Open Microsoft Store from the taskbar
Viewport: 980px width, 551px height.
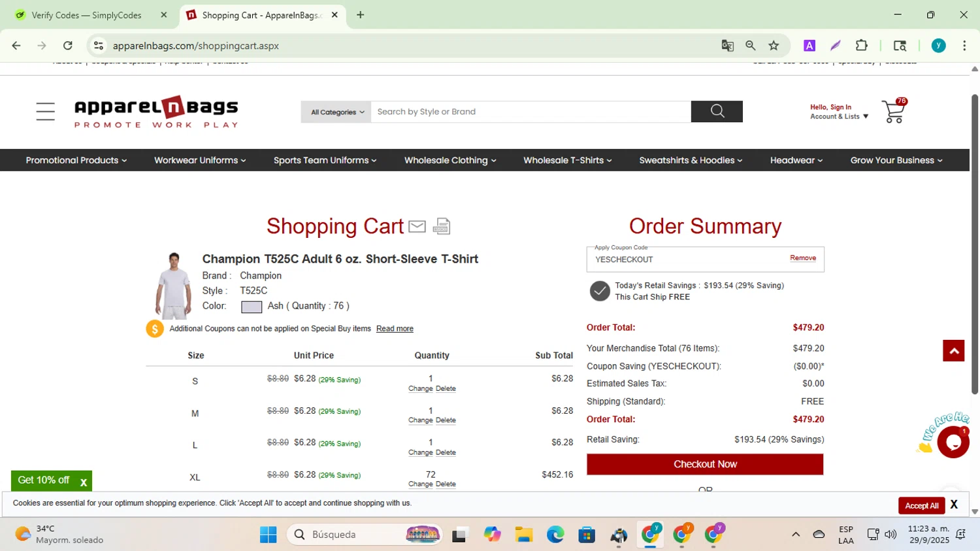[587, 535]
